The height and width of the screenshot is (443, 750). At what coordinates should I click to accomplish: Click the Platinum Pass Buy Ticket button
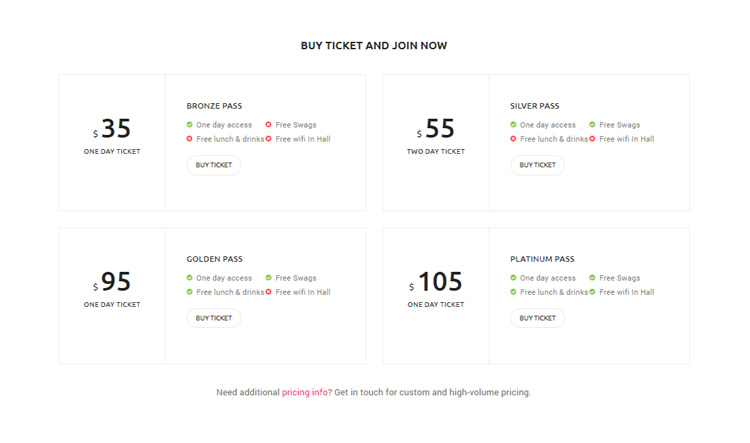coord(537,318)
